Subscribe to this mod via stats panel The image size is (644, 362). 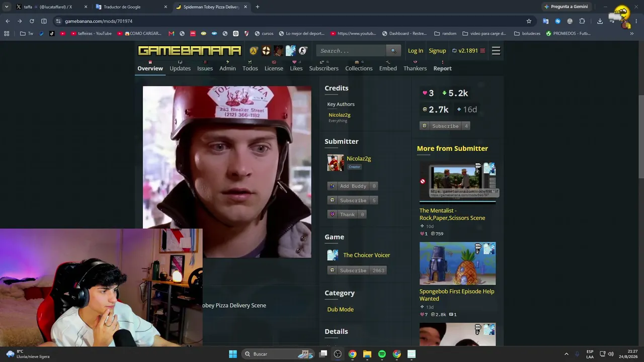tap(445, 126)
